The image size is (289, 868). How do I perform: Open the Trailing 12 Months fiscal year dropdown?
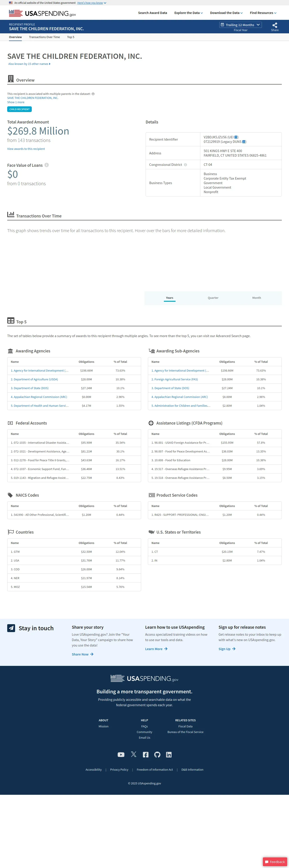pos(240,25)
